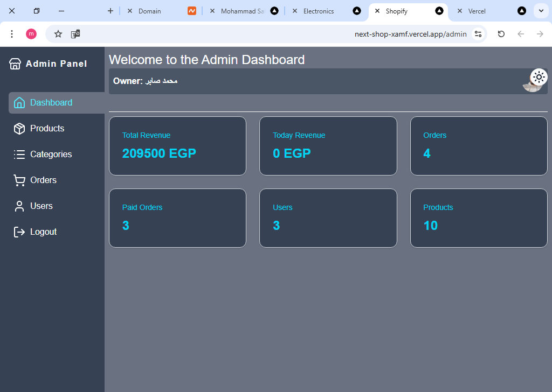Click the Categories list icon
Viewport: 552px width, 392px height.
point(19,155)
